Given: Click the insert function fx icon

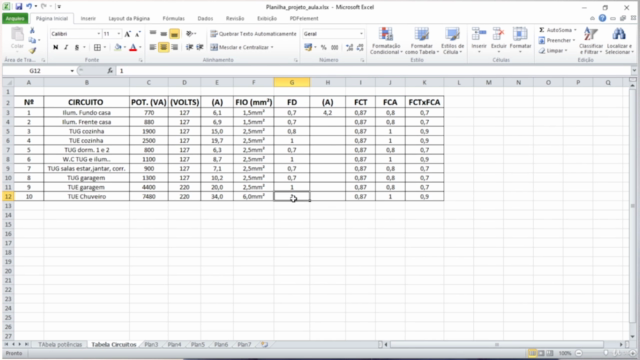Looking at the screenshot, I should [110, 71].
